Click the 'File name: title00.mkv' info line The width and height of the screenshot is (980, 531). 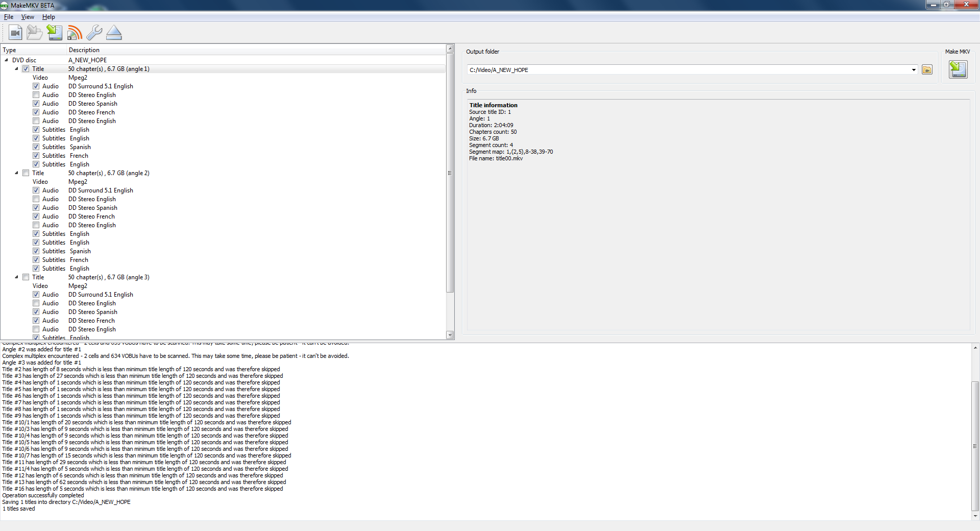tap(496, 158)
